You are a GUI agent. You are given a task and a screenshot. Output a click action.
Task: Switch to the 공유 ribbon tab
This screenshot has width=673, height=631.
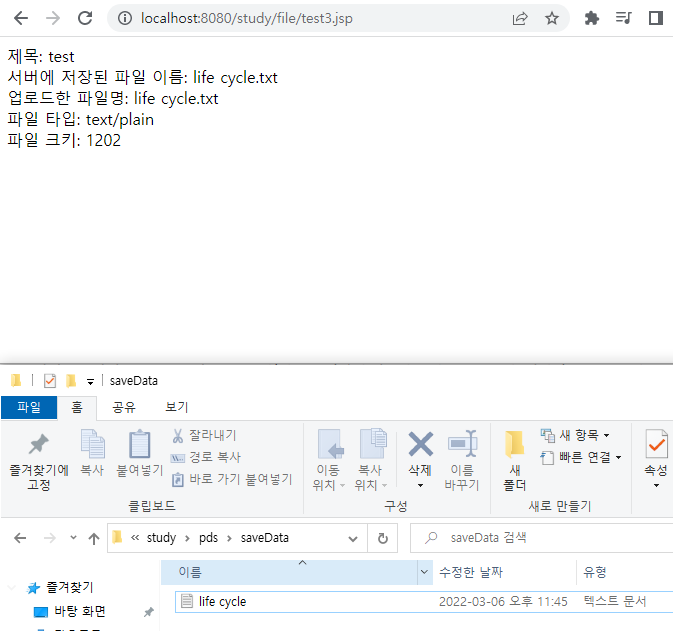[x=124, y=407]
